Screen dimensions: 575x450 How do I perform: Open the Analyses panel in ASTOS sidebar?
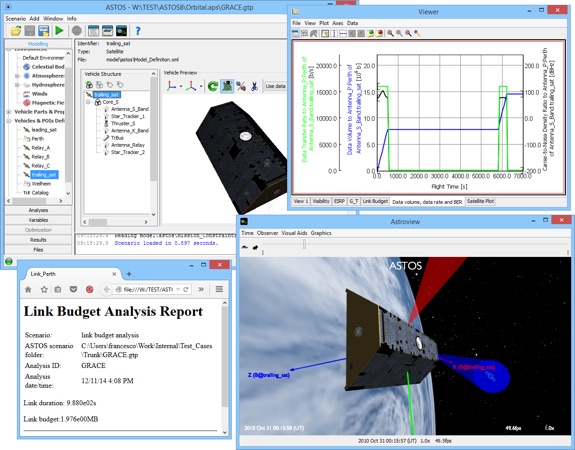point(38,210)
